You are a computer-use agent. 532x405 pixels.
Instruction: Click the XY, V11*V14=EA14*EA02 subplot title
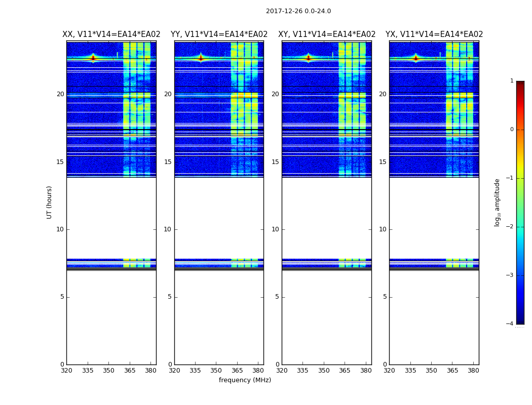327,34
